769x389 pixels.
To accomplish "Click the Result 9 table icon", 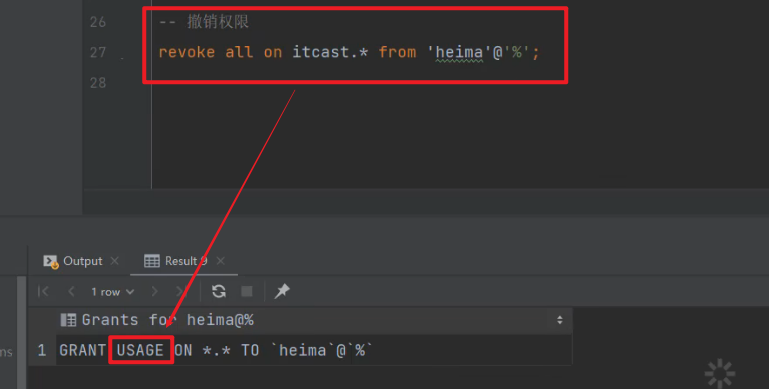I will tap(152, 261).
